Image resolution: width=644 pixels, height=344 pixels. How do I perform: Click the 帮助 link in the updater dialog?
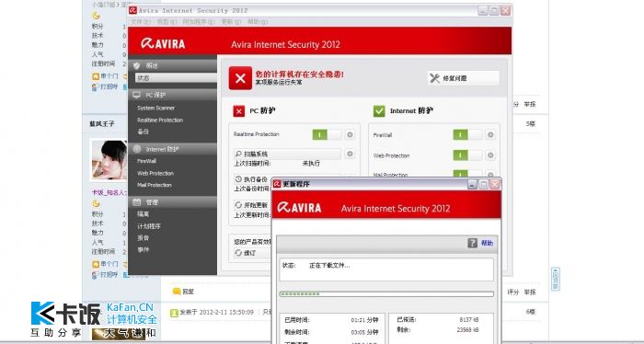[x=487, y=243]
